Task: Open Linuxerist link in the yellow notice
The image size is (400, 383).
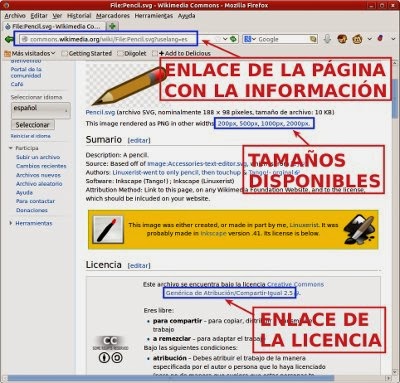Action: pos(304,225)
